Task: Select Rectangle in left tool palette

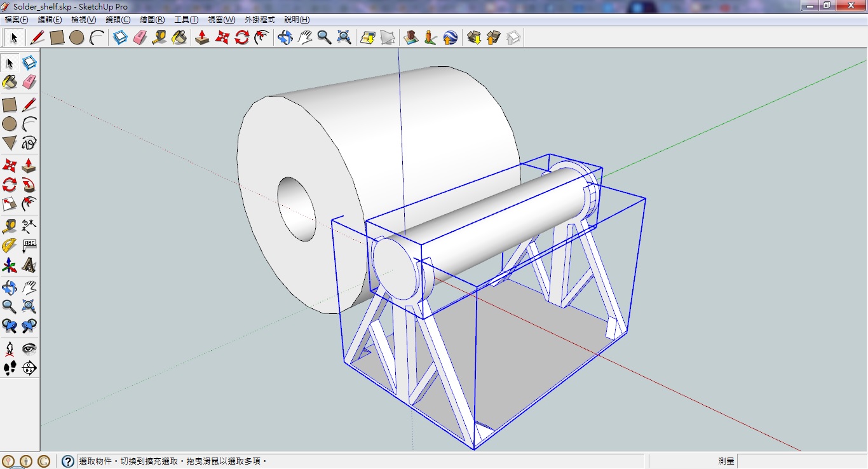Action: (x=10, y=105)
